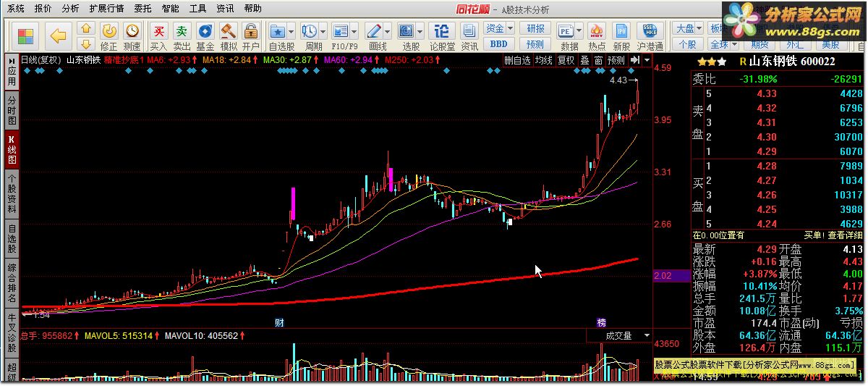Image resolution: width=868 pixels, height=386 pixels.
Task: Toggle 窗 multi-window mode
Action: pyautogui.click(x=598, y=60)
